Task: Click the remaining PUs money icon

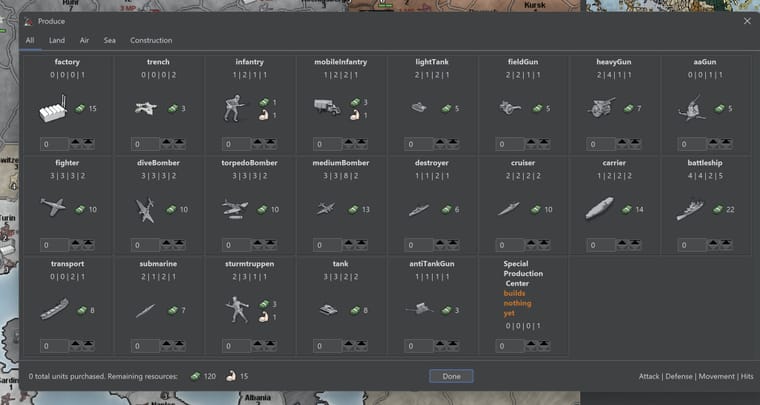Action: tap(195, 376)
